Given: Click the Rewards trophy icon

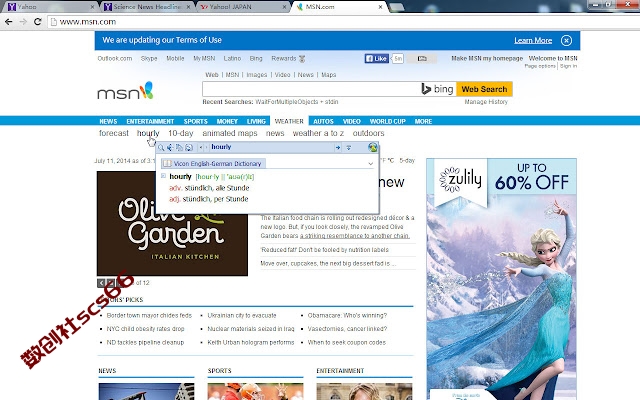Looking at the screenshot, I should [x=302, y=59].
